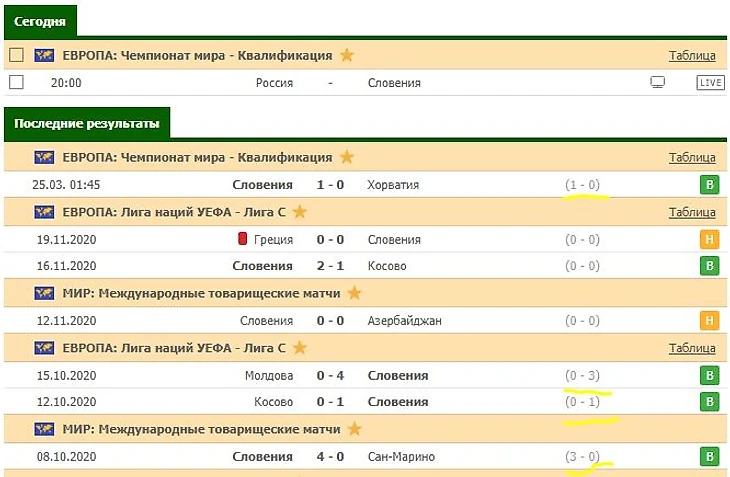Star the World Cup qualification league under Сегодня
The image size is (730, 477).
tap(347, 56)
